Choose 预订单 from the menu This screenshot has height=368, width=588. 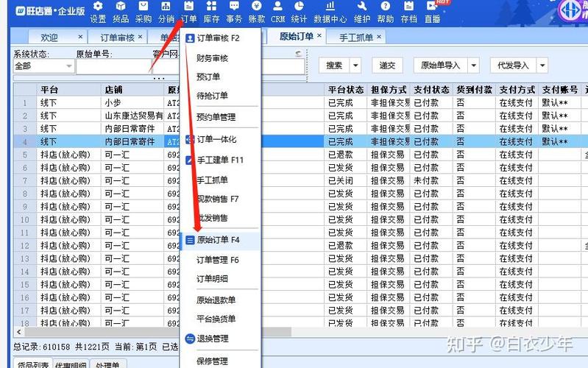click(221, 77)
